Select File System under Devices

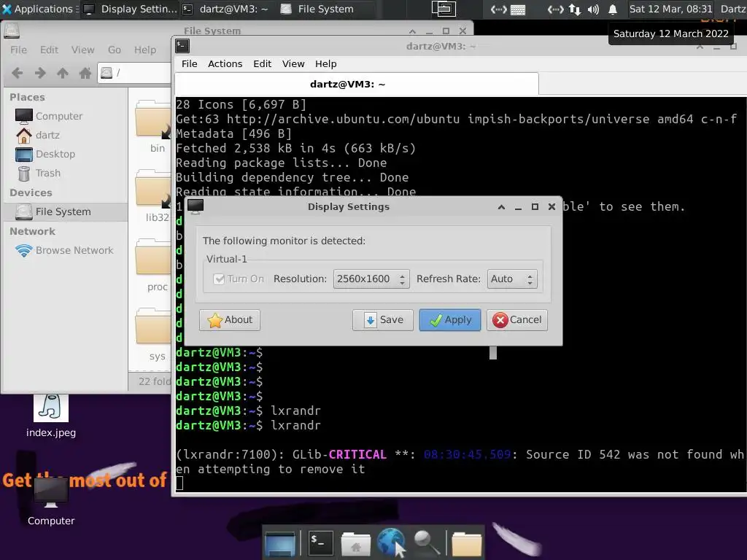click(66, 211)
